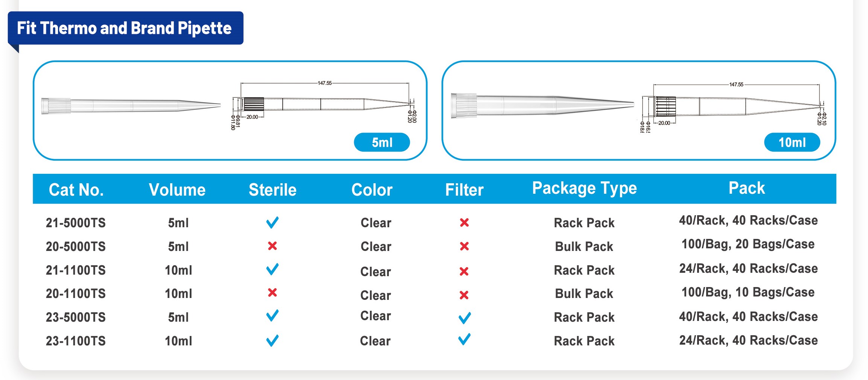Click the 5ml pipette tip photo
Screen dimensions: 868x380
point(131,105)
